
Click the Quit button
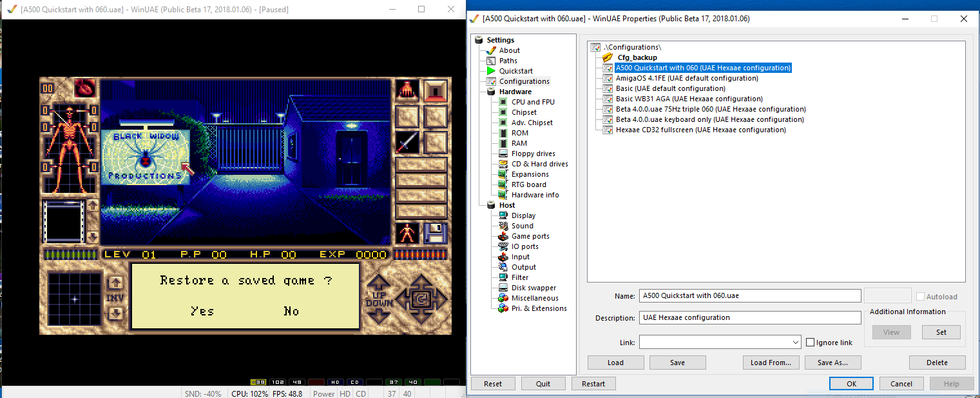point(543,384)
